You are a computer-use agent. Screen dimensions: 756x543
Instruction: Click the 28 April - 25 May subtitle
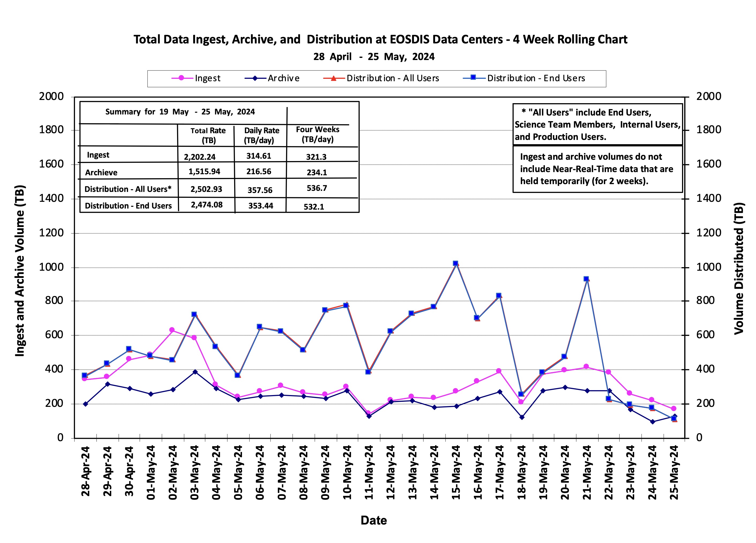point(374,57)
